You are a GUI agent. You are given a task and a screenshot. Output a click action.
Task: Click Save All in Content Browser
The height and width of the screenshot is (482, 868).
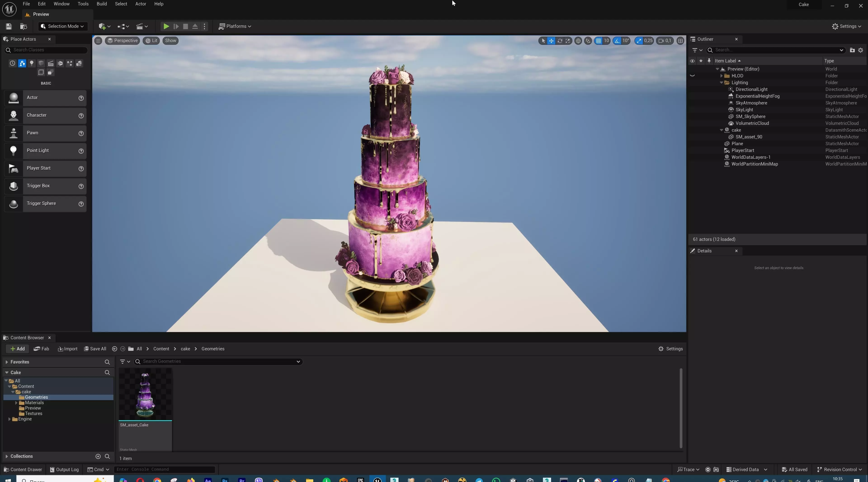point(95,349)
